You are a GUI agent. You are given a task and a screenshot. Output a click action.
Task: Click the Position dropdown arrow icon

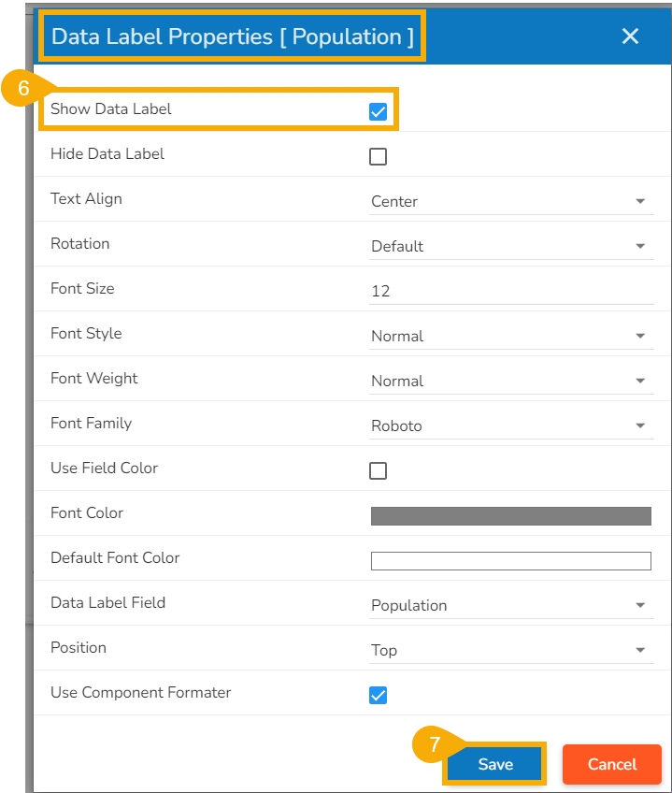pyautogui.click(x=640, y=651)
